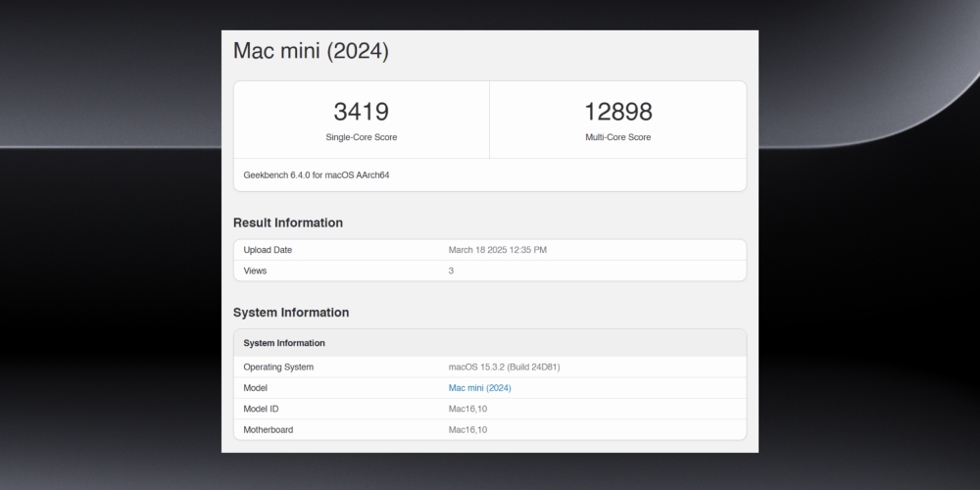Click the Single-Core Score label

coord(361,137)
